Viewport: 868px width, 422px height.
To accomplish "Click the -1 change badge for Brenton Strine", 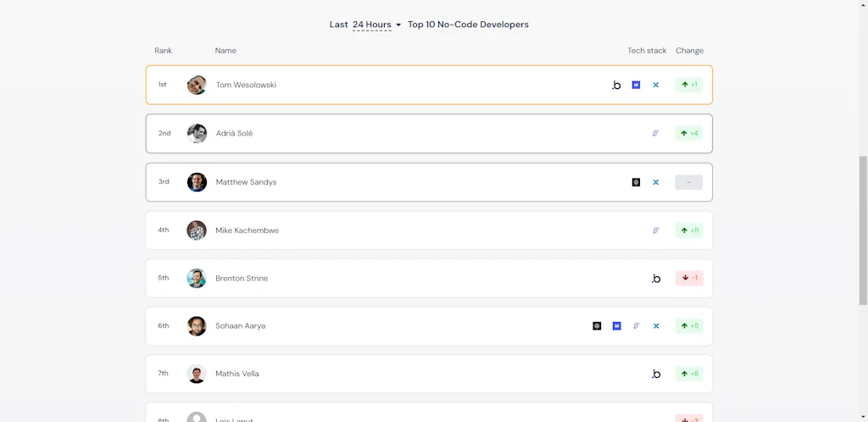I will click(688, 278).
